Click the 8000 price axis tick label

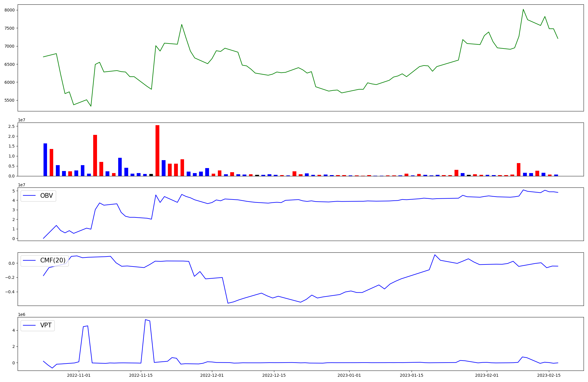[x=10, y=10]
